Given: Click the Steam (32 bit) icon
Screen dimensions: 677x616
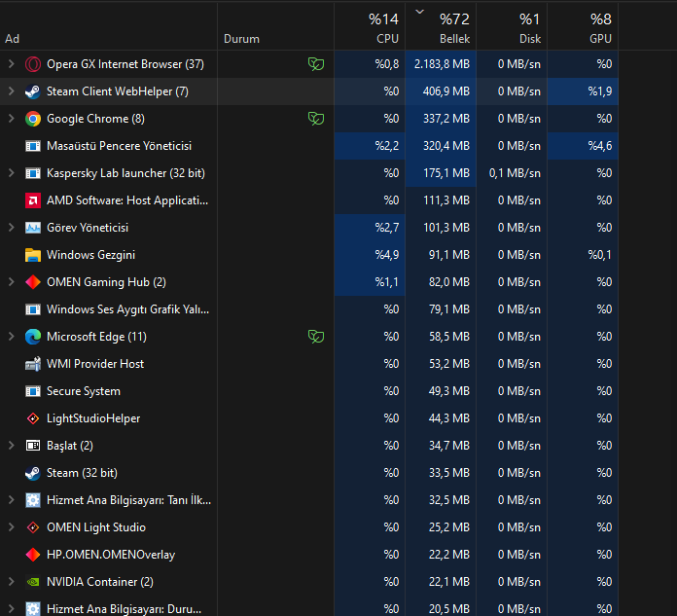Looking at the screenshot, I should [33, 473].
